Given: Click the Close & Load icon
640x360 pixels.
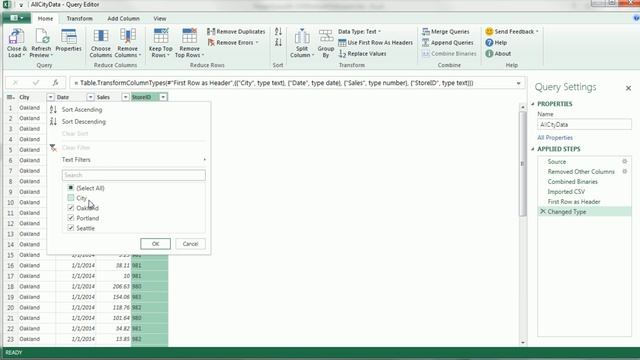Looking at the screenshot, I should 16,36.
